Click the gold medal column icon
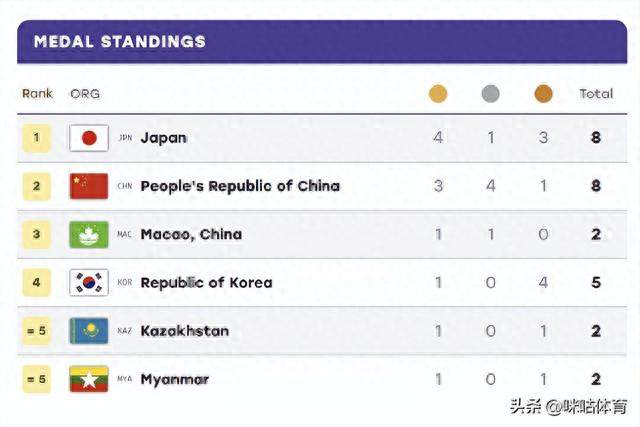The width and height of the screenshot is (640, 427). tap(438, 94)
